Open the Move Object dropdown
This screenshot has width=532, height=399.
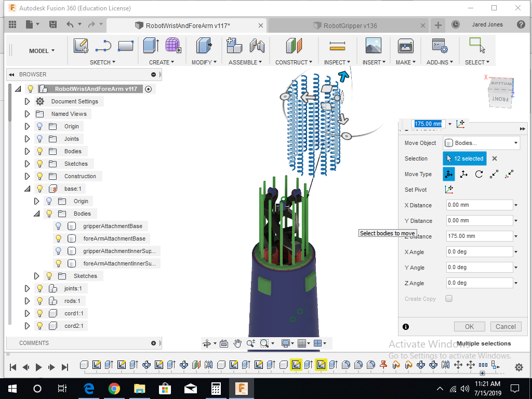[x=481, y=143]
